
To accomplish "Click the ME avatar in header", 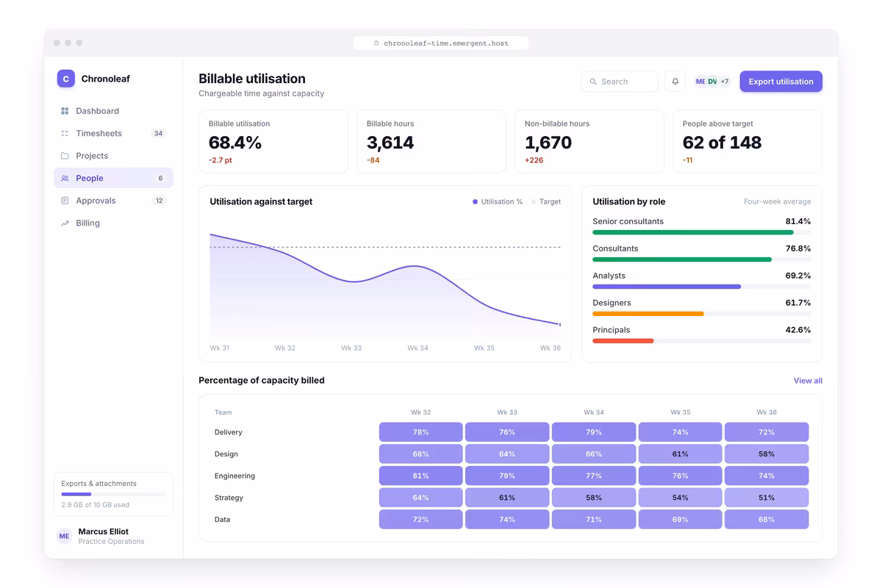I will (700, 82).
